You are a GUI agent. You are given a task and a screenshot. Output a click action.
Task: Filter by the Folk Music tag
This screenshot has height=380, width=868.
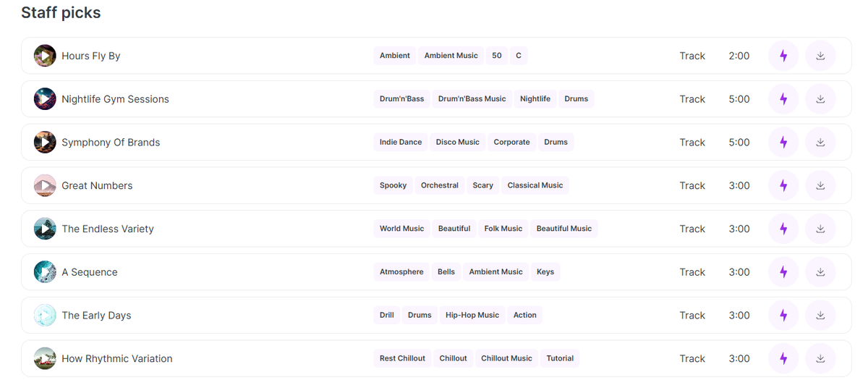coord(503,229)
